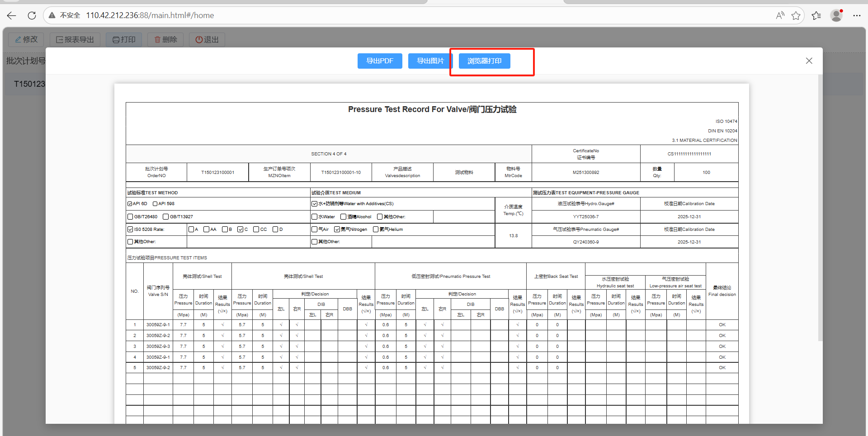This screenshot has height=436, width=868.
Task: Open browser settings and more menu
Action: point(857,15)
